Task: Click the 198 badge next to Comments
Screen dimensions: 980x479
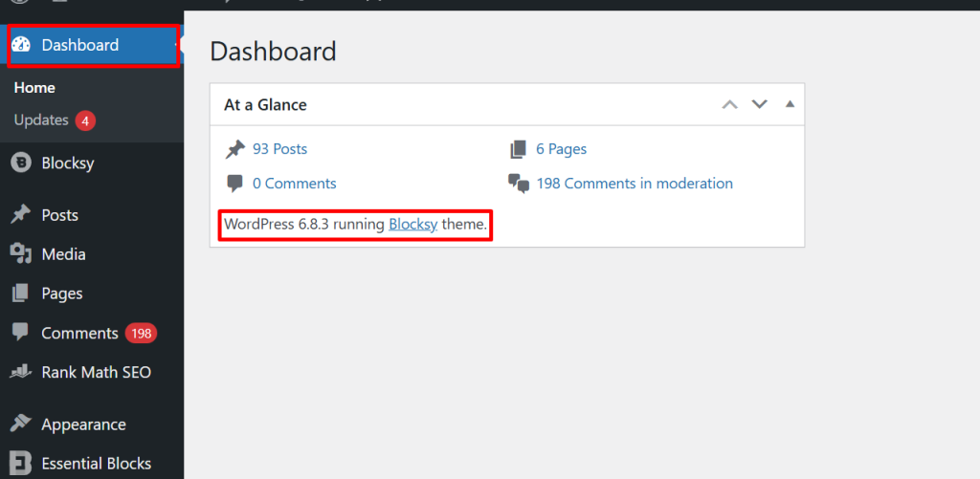Action: click(x=141, y=334)
